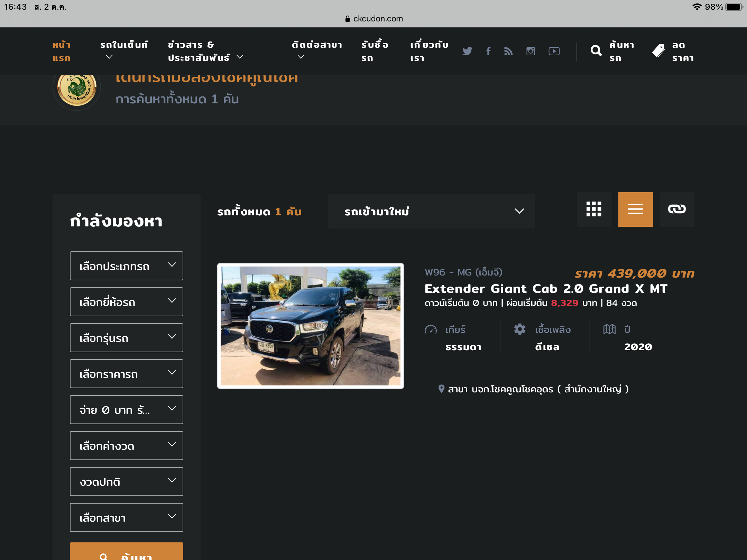Click the price tag discount icon
This screenshot has height=560, width=747.
pos(658,51)
